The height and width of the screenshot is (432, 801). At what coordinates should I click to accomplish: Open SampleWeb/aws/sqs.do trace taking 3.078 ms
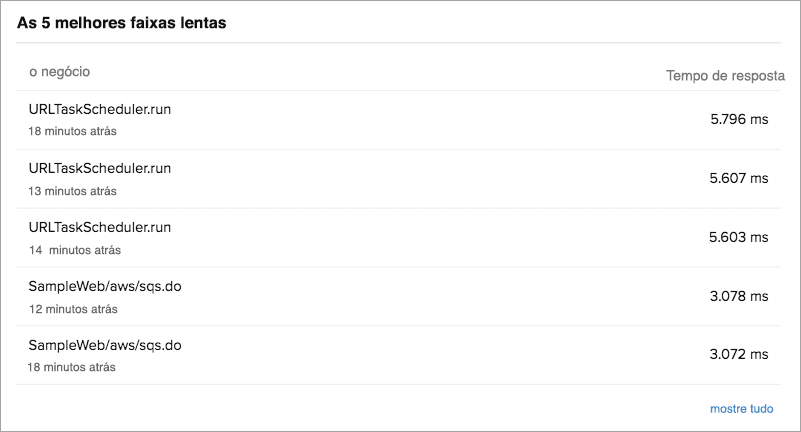tap(105, 286)
